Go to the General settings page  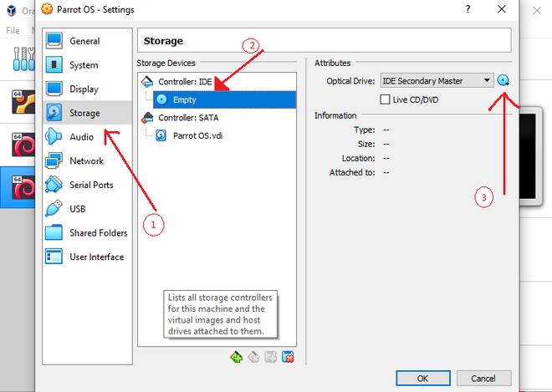tap(84, 41)
